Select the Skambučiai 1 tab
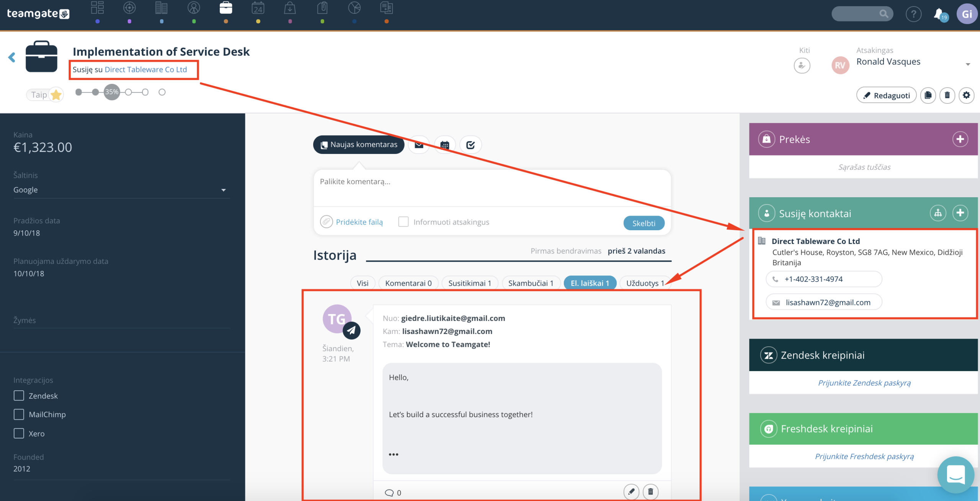The image size is (980, 501). pos(531,283)
